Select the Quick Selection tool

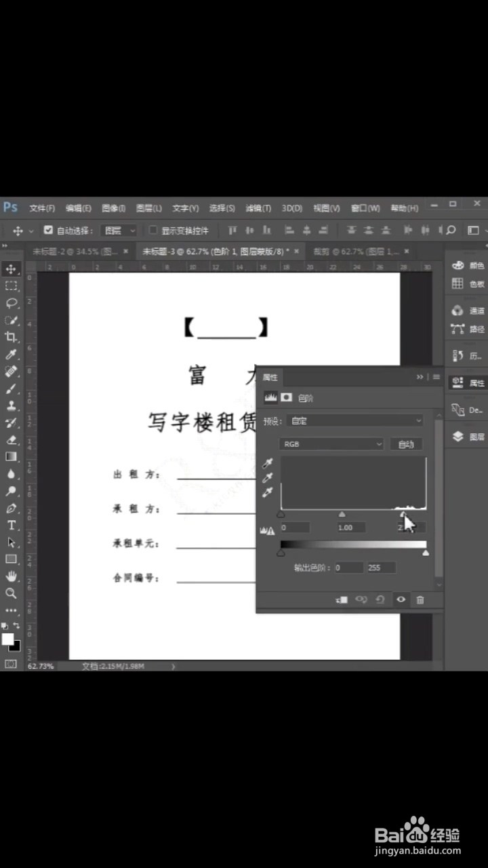point(11,320)
